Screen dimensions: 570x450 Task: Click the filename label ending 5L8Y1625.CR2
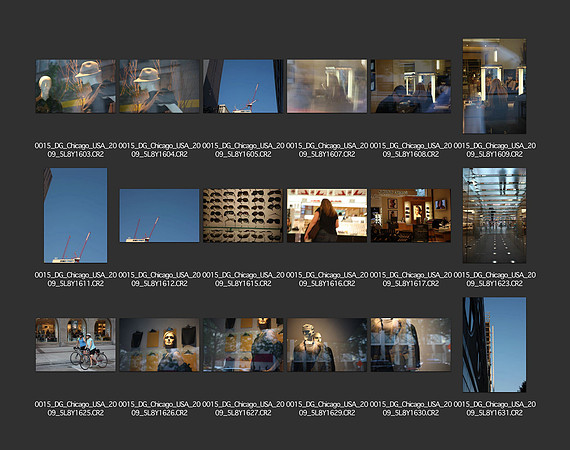[x=76, y=409]
